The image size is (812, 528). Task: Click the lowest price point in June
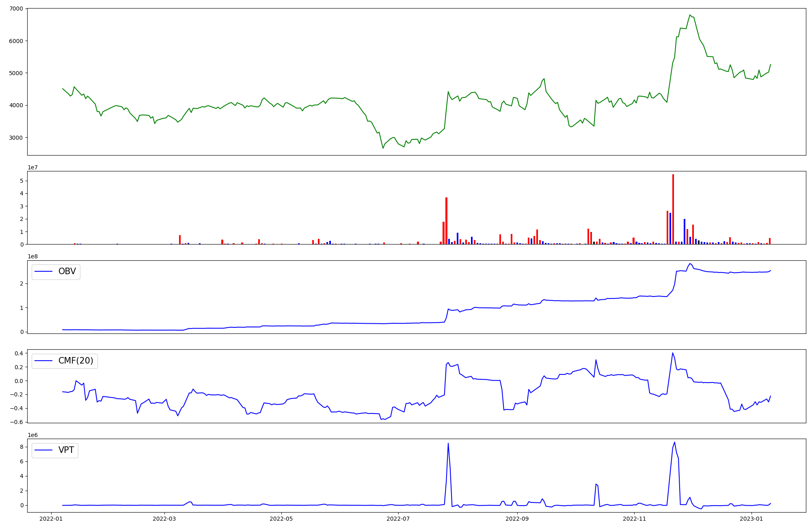pos(383,148)
